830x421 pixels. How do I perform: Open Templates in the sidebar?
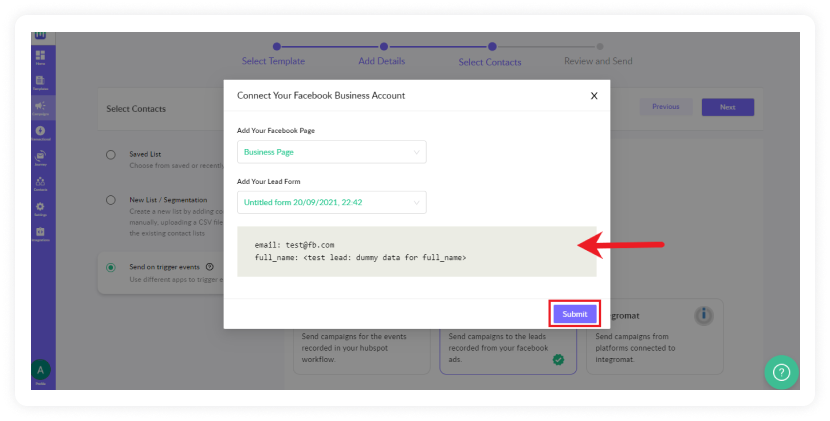[x=40, y=83]
